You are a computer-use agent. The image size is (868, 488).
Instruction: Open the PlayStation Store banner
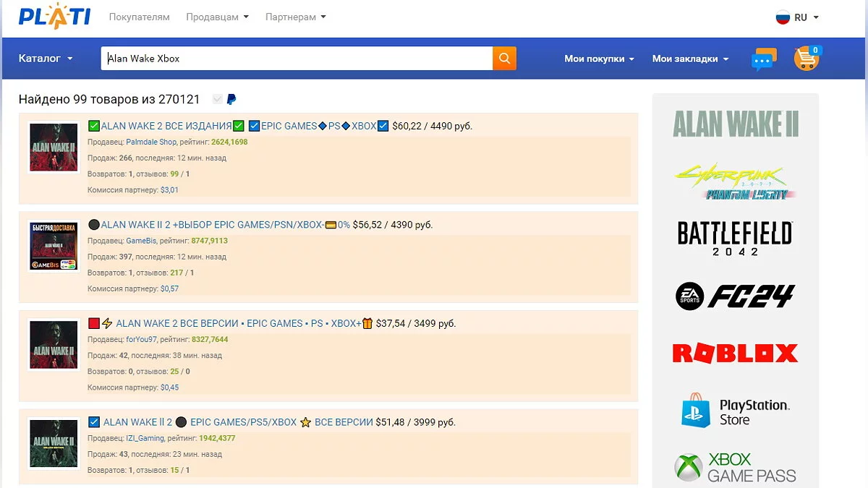click(735, 412)
